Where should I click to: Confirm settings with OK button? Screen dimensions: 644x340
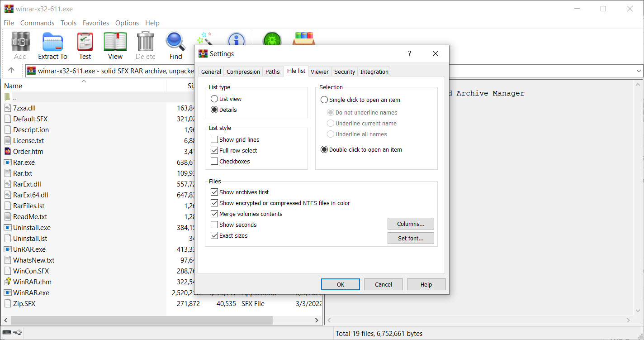click(x=341, y=284)
